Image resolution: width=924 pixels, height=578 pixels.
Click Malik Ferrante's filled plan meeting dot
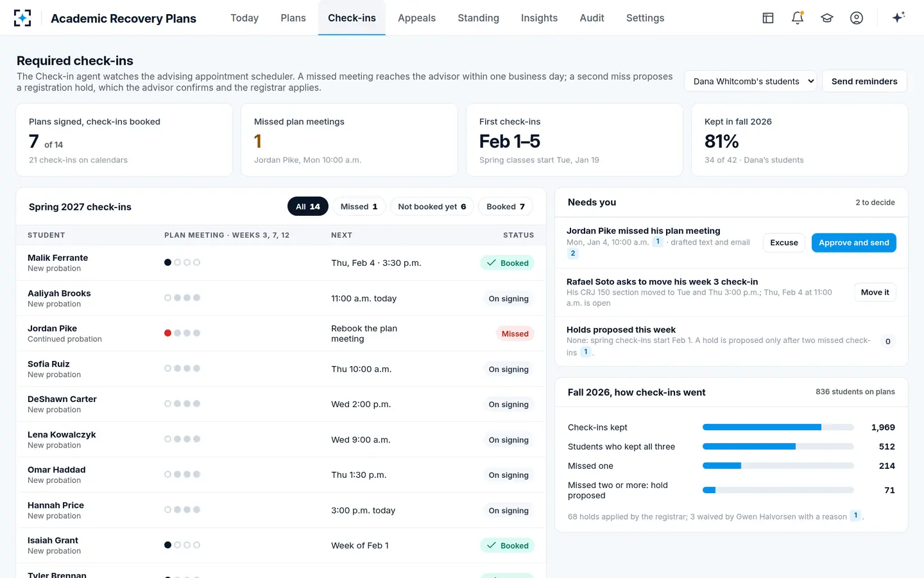pyautogui.click(x=168, y=263)
